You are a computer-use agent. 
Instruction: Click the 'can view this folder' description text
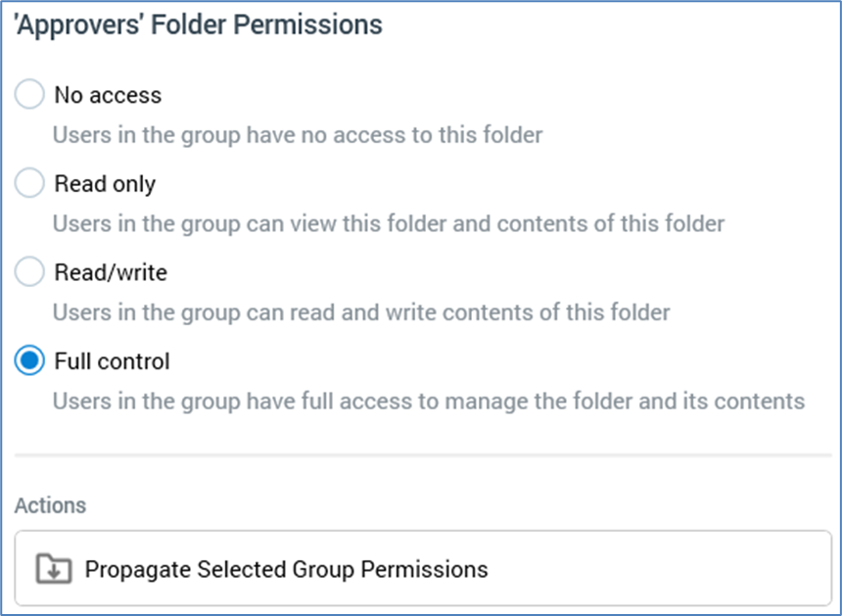[x=388, y=223]
